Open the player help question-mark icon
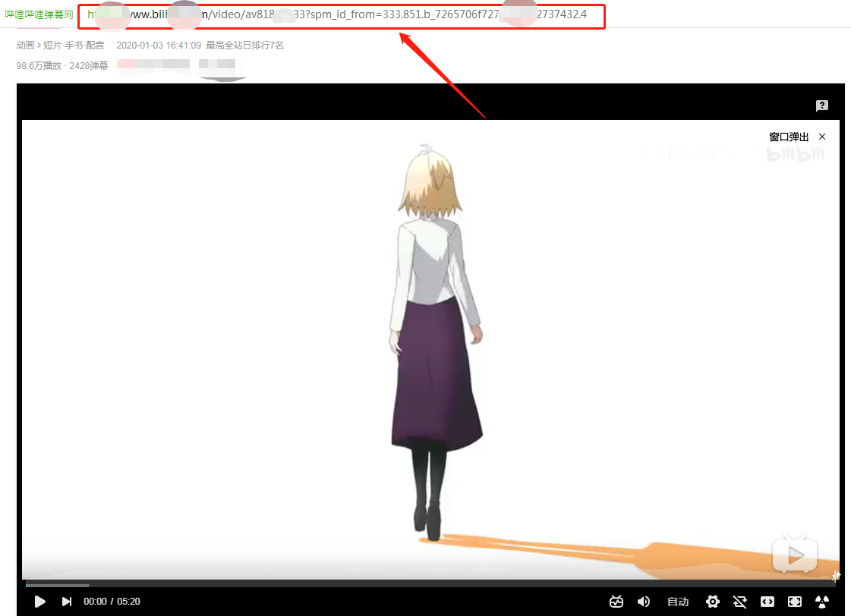Viewport: 851px width, 616px height. click(x=822, y=105)
